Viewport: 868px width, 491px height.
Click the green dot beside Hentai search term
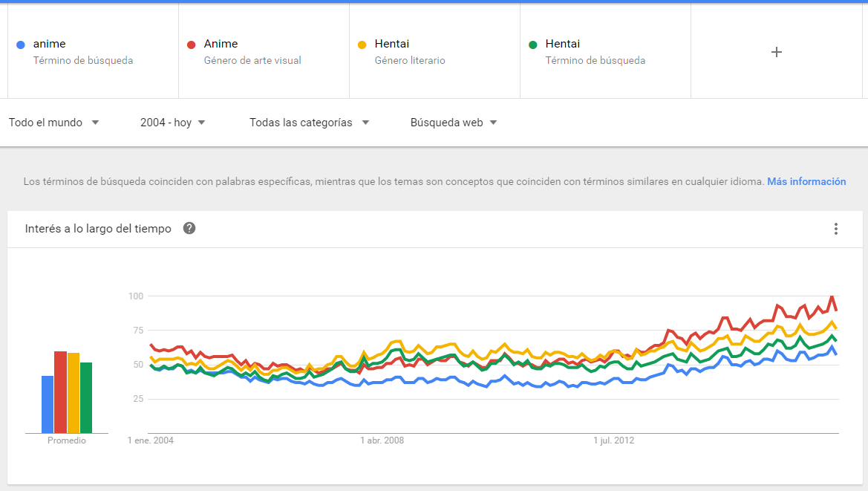[532, 45]
